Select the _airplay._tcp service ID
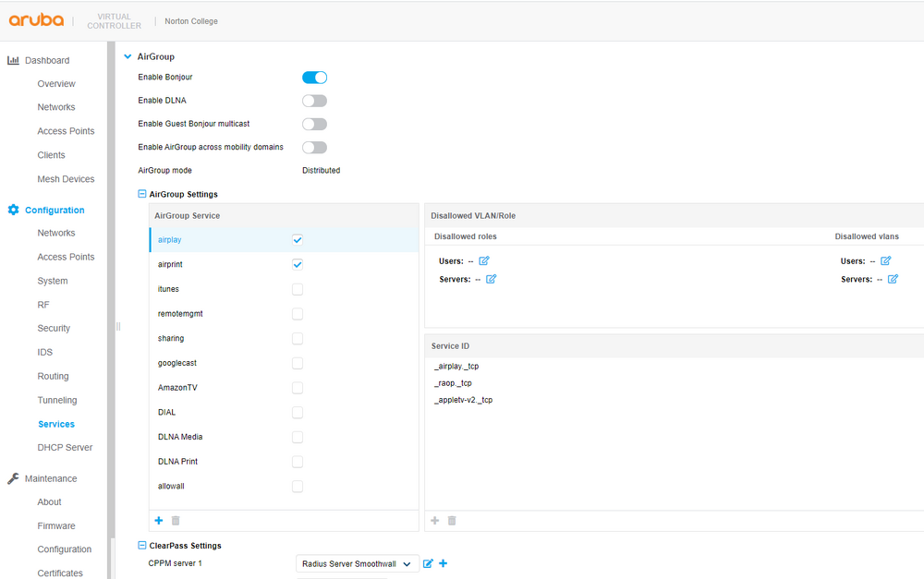 [x=456, y=367]
